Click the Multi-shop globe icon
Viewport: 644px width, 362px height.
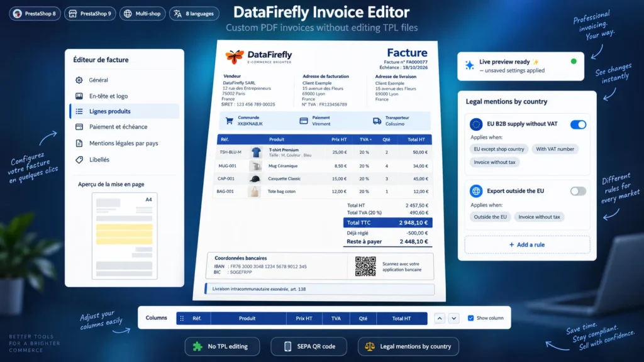click(128, 14)
